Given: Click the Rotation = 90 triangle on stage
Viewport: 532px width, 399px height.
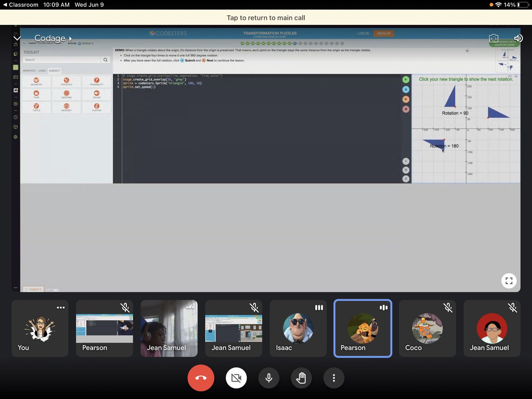Looking at the screenshot, I should (x=450, y=97).
